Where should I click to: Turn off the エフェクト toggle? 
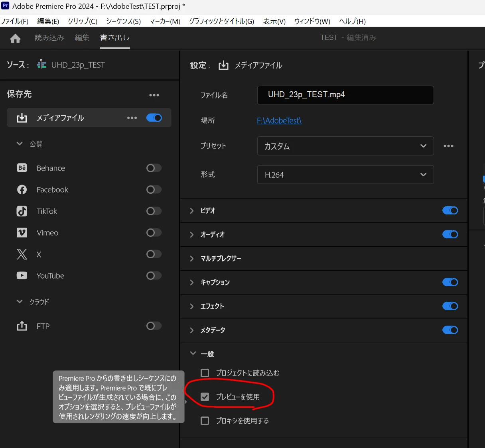click(x=450, y=306)
